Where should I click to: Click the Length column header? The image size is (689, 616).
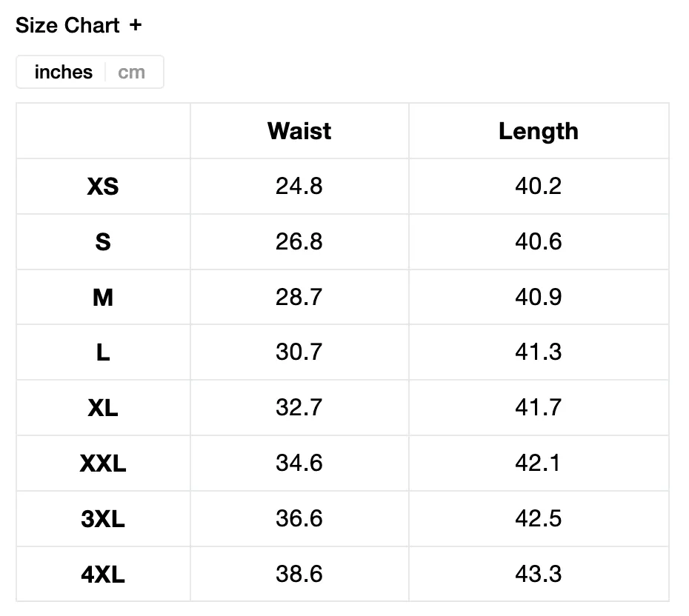tap(539, 131)
